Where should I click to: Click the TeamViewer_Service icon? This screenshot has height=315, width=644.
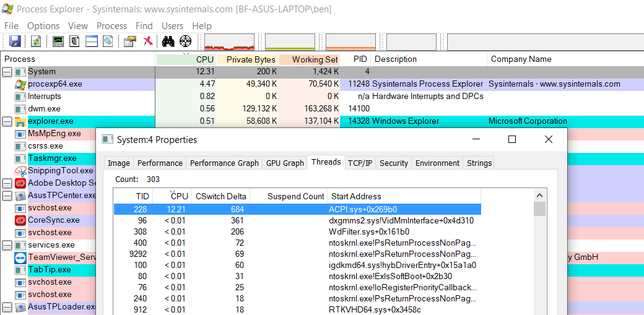coord(20,257)
